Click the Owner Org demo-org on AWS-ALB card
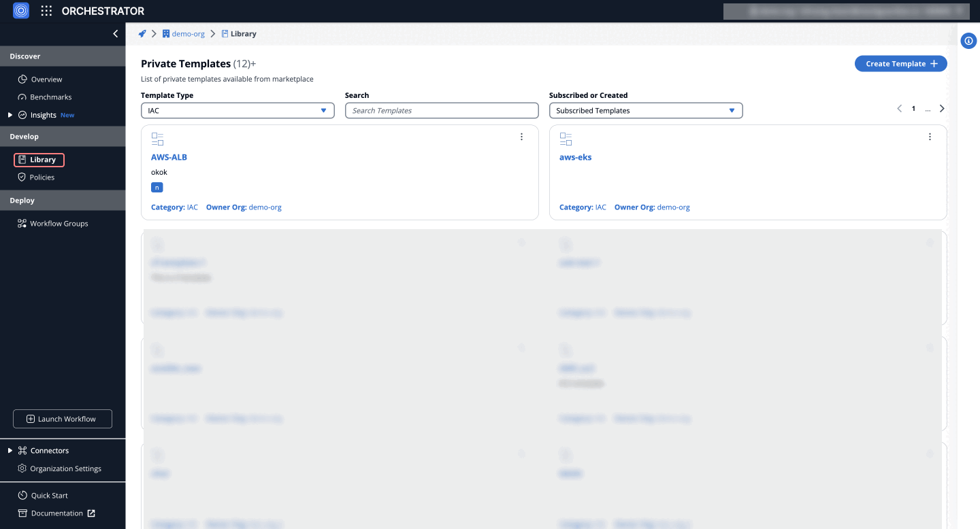This screenshot has width=980, height=529. [x=265, y=207]
